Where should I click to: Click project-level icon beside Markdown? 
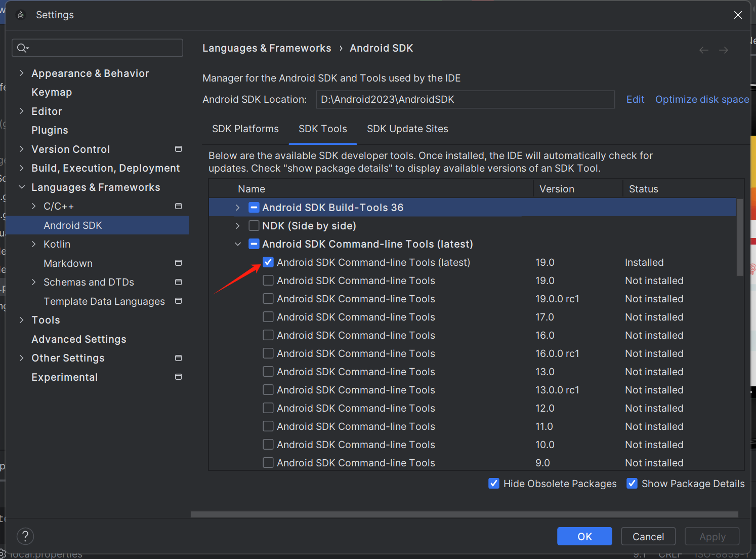point(178,263)
